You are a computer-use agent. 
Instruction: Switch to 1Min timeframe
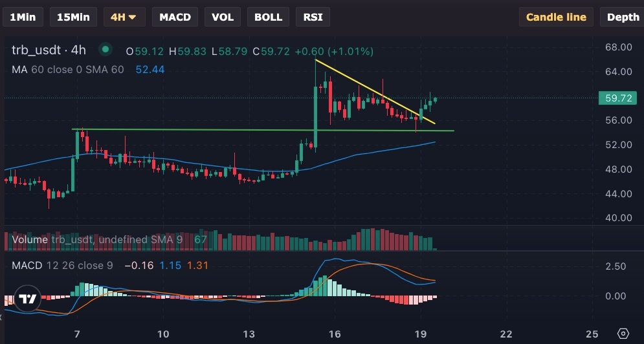[23, 17]
